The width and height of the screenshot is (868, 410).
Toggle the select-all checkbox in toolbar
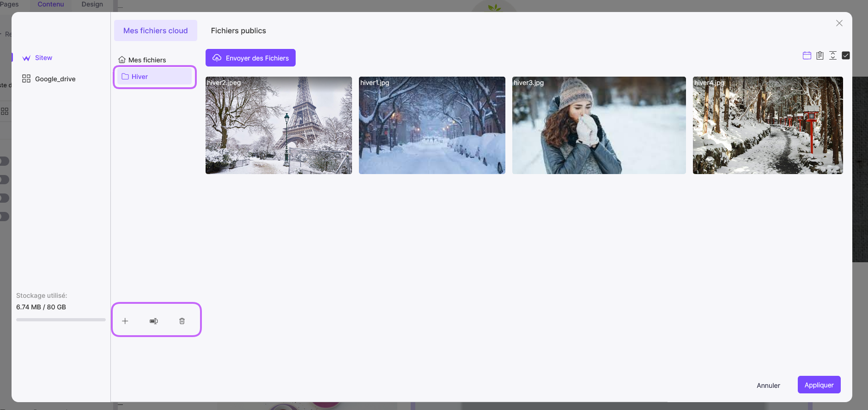click(x=846, y=55)
